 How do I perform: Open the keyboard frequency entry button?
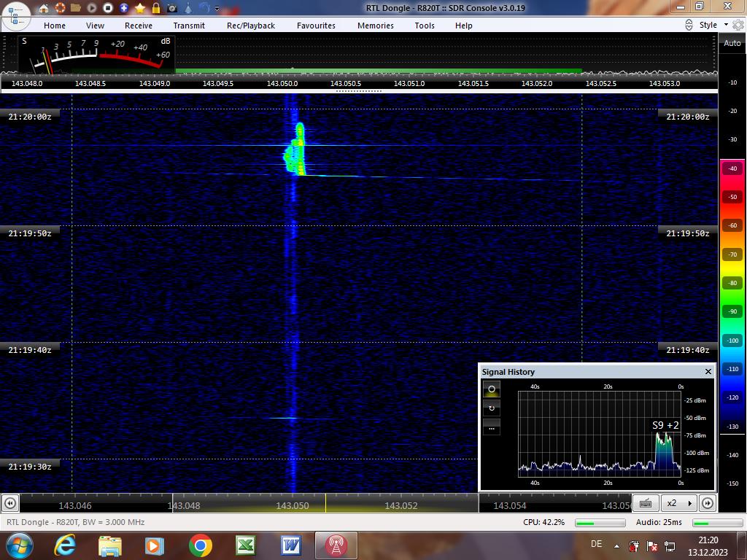coord(646,503)
